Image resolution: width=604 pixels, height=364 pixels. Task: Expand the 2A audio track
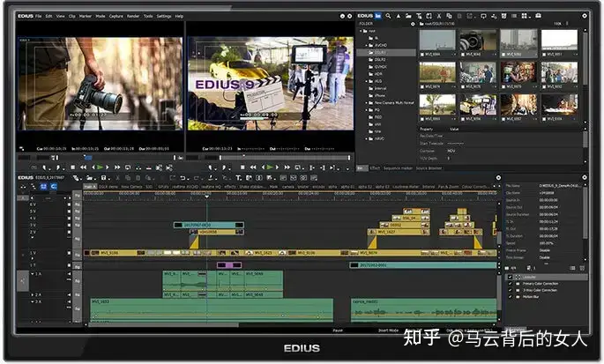coord(33,294)
